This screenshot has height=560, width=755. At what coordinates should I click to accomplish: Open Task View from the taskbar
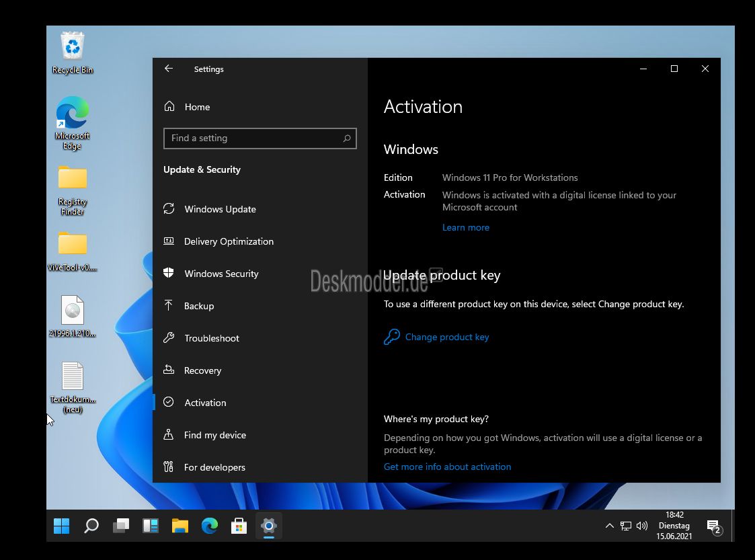point(121,526)
